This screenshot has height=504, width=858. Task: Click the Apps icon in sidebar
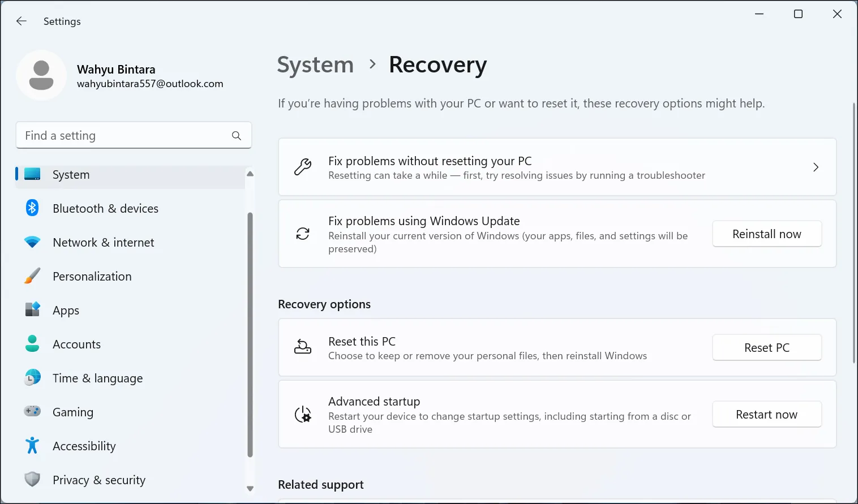pos(32,310)
